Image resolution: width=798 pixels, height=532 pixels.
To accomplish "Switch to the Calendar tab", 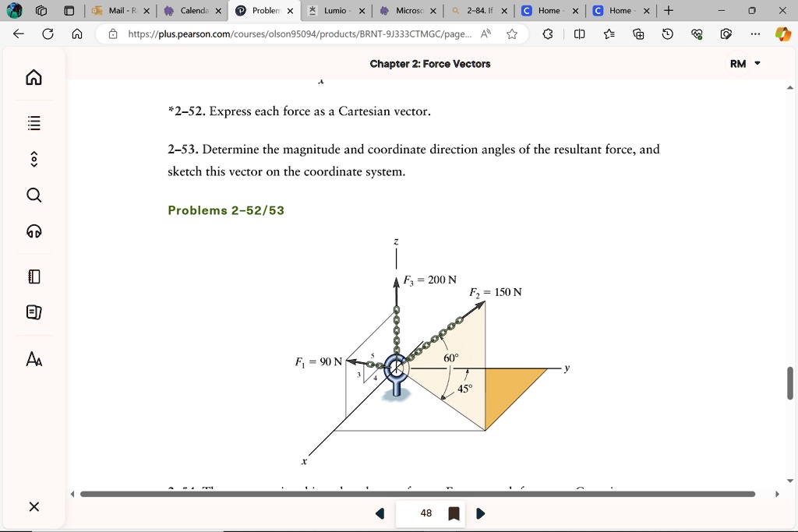I will tap(192, 12).
